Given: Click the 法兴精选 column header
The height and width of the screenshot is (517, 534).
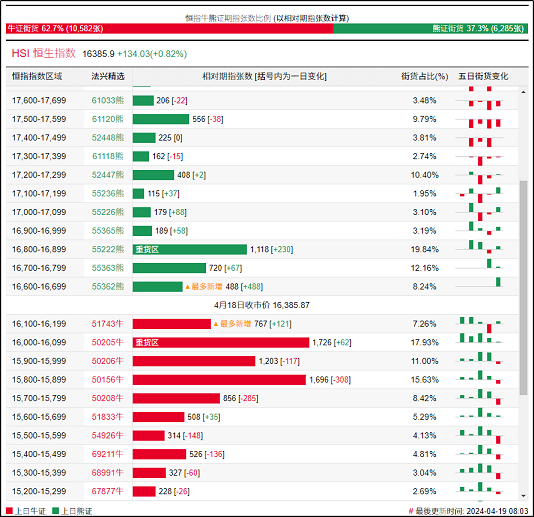Looking at the screenshot, I should pos(108,76).
